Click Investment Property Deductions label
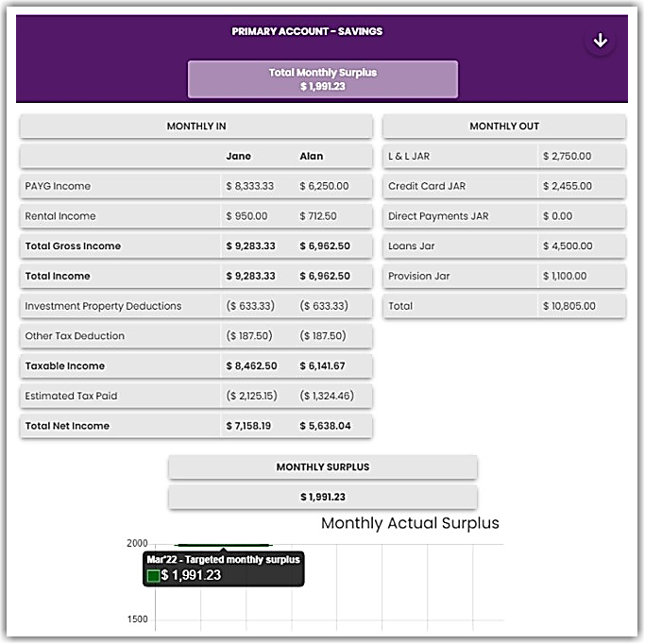The width and height of the screenshot is (645, 644). [103, 306]
